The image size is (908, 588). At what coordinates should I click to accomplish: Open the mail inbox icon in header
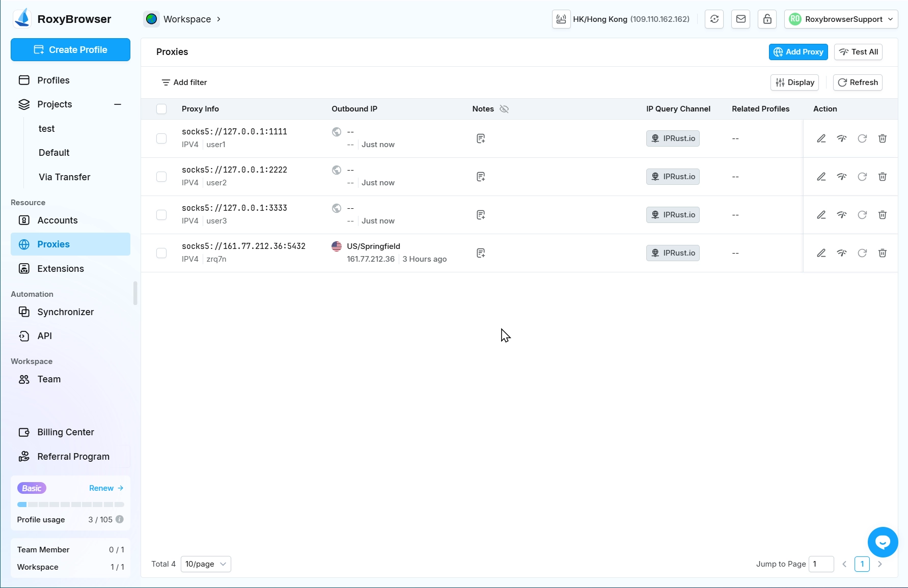coord(740,19)
